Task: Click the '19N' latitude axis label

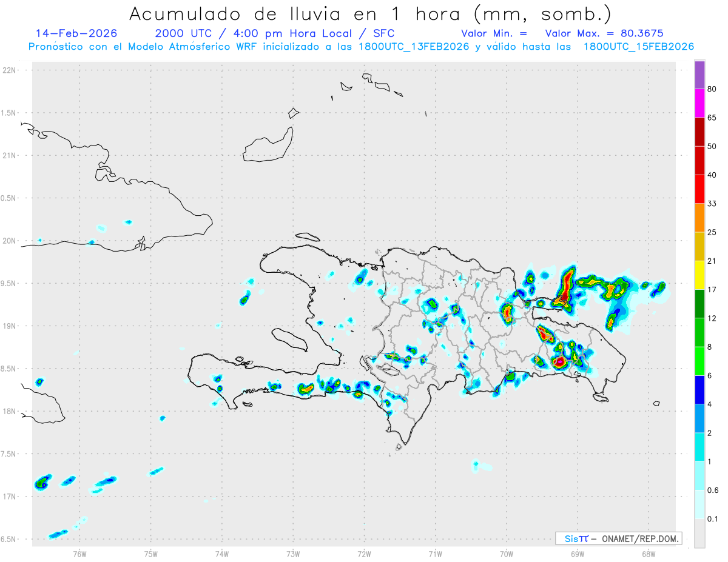Action: pos(8,326)
